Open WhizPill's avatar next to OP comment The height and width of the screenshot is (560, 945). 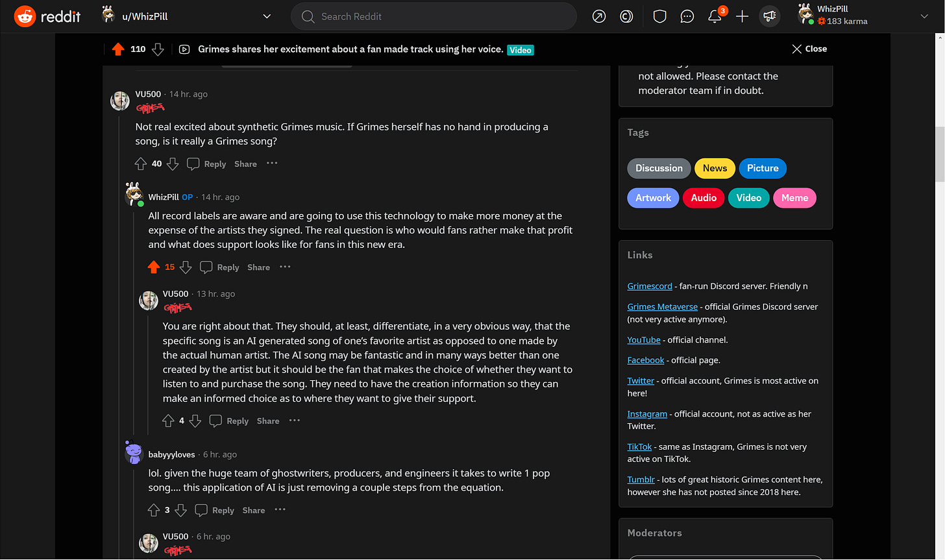click(134, 194)
